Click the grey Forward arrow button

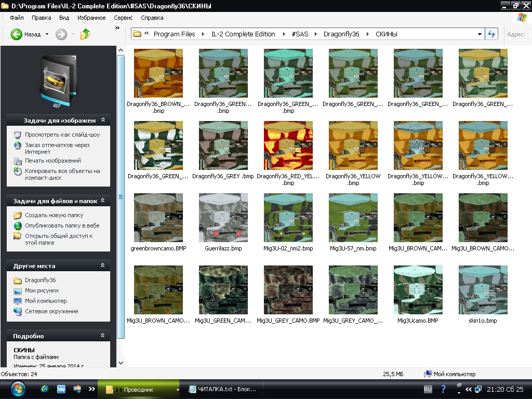(x=61, y=34)
